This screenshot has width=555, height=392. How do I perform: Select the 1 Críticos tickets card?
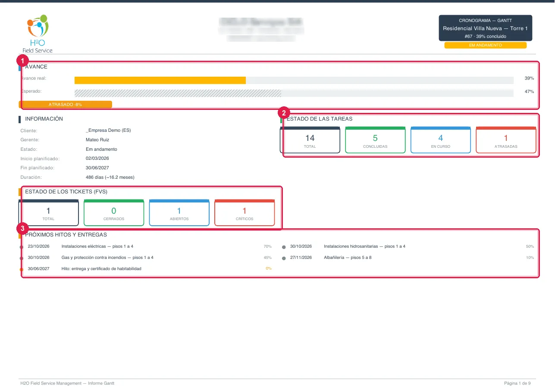click(x=245, y=213)
